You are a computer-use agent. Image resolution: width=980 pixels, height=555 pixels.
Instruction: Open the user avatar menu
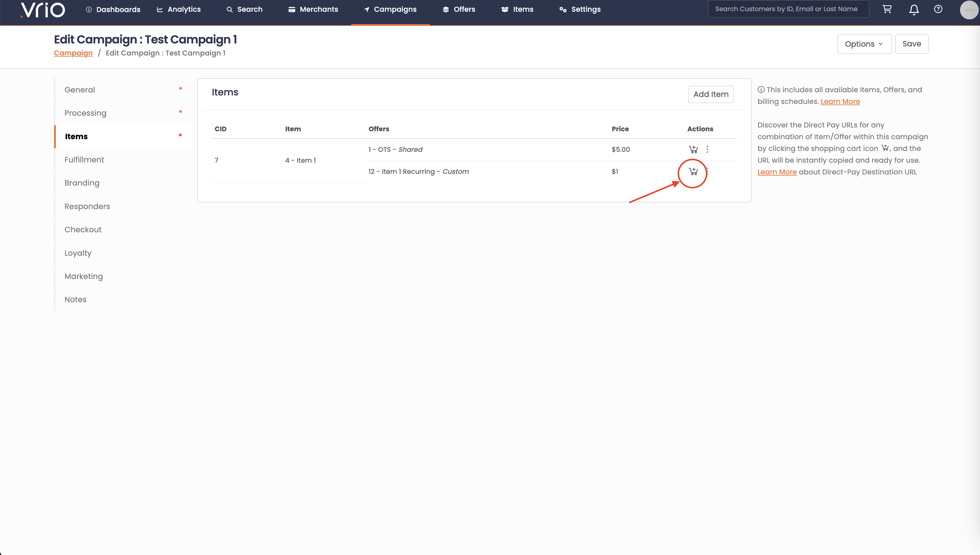click(969, 10)
